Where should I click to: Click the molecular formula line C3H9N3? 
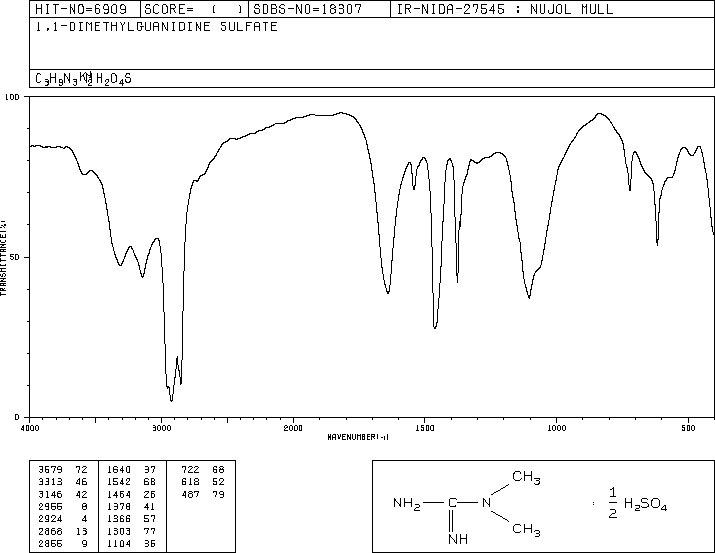83,79
